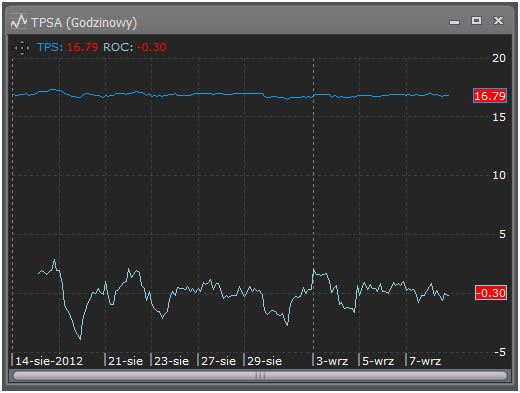This screenshot has height=393, width=520.
Task: Click the ROC indicator legend label
Action: (118, 47)
